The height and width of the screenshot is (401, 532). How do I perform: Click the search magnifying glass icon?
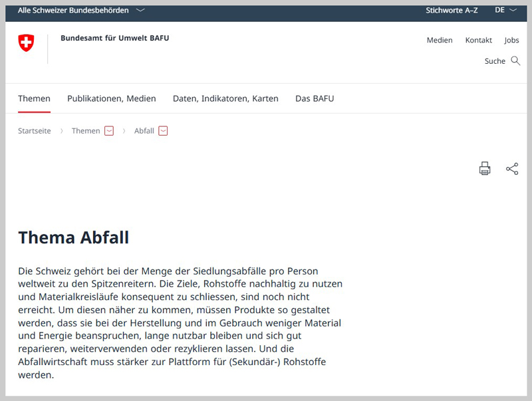(515, 61)
